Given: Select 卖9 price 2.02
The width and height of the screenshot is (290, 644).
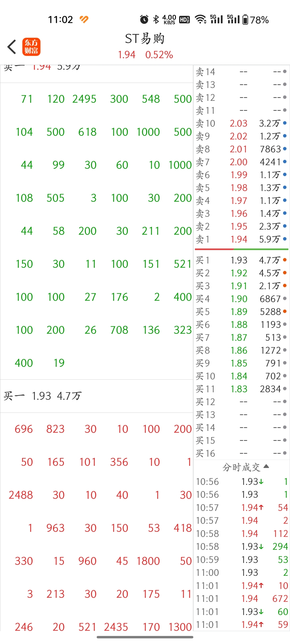Looking at the screenshot, I should coord(238,136).
